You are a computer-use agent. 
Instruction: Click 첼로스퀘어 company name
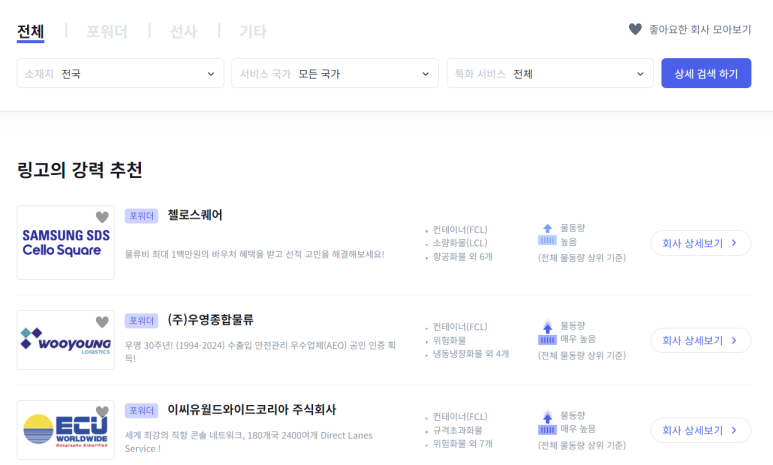pyautogui.click(x=195, y=215)
